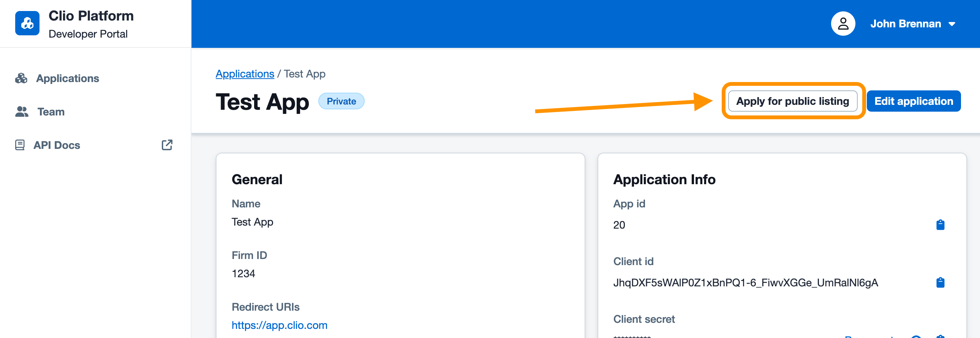Click the Team people icon

[22, 112]
